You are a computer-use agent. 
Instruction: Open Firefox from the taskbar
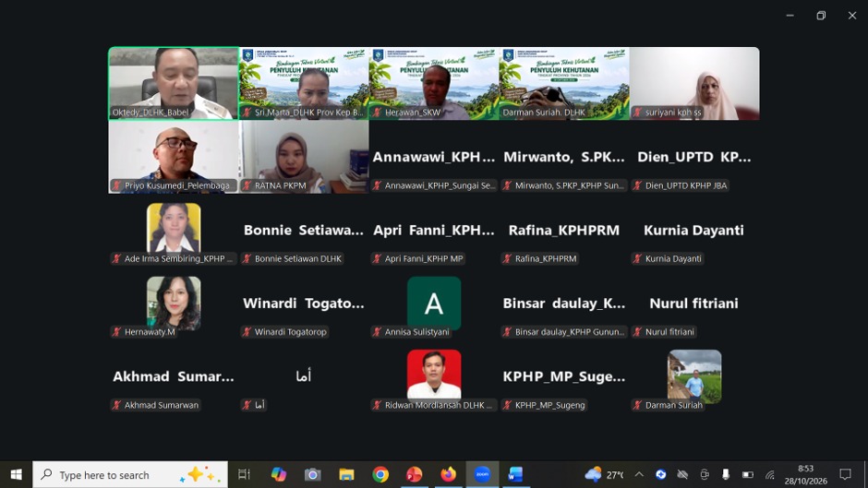pos(449,474)
